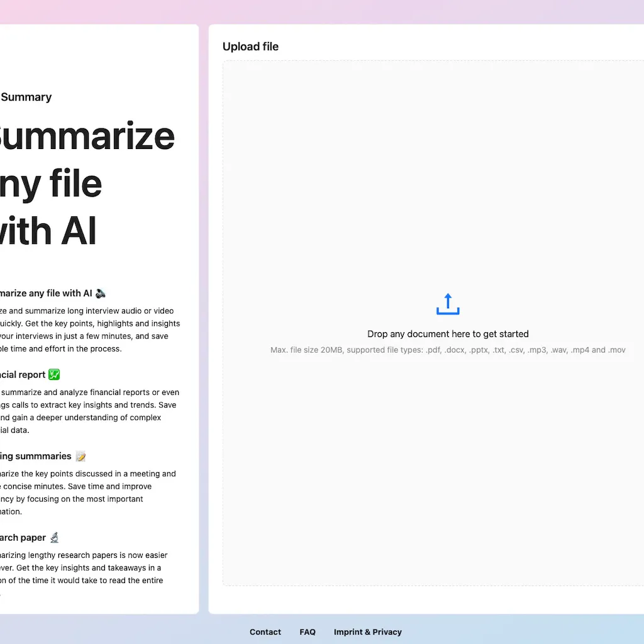Click the blue upload arrow icon
The width and height of the screenshot is (644, 644).
tap(448, 304)
